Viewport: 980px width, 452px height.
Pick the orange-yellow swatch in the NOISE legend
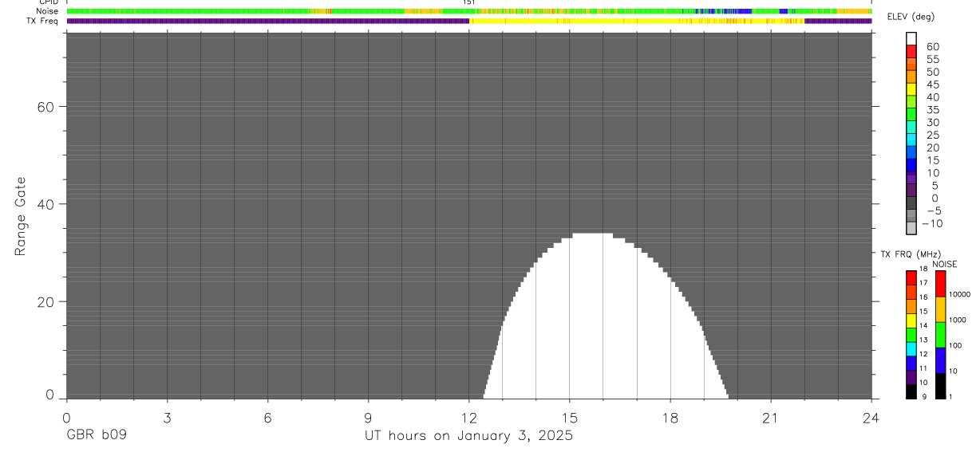click(940, 309)
